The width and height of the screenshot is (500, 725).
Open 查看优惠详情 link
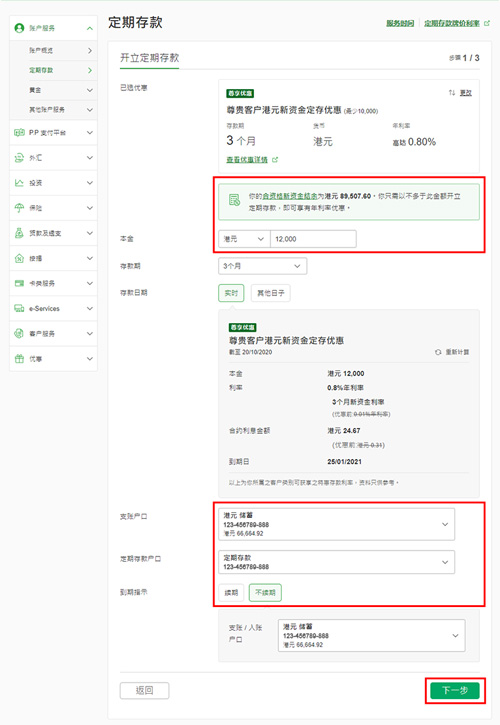point(247,160)
